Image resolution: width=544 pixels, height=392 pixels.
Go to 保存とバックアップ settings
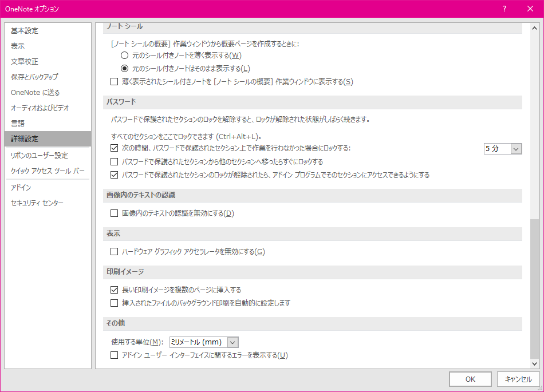click(48, 77)
